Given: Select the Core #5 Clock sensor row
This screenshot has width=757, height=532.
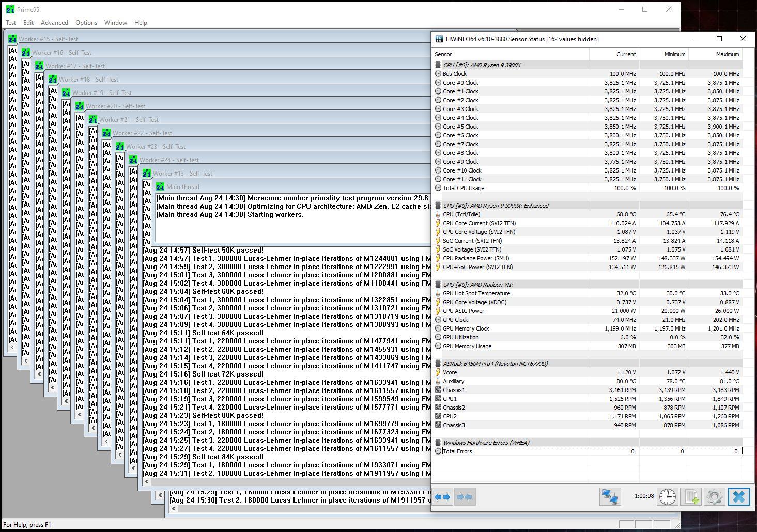Looking at the screenshot, I should 588,127.
